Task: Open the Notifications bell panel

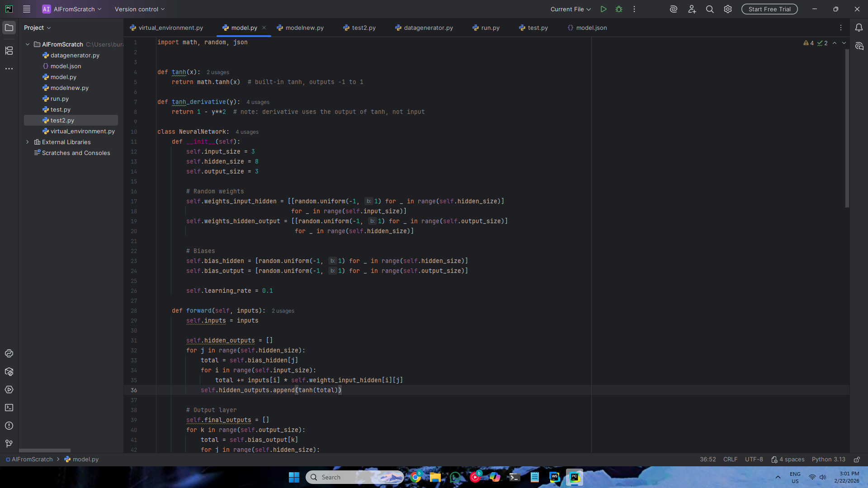Action: pos(859,28)
